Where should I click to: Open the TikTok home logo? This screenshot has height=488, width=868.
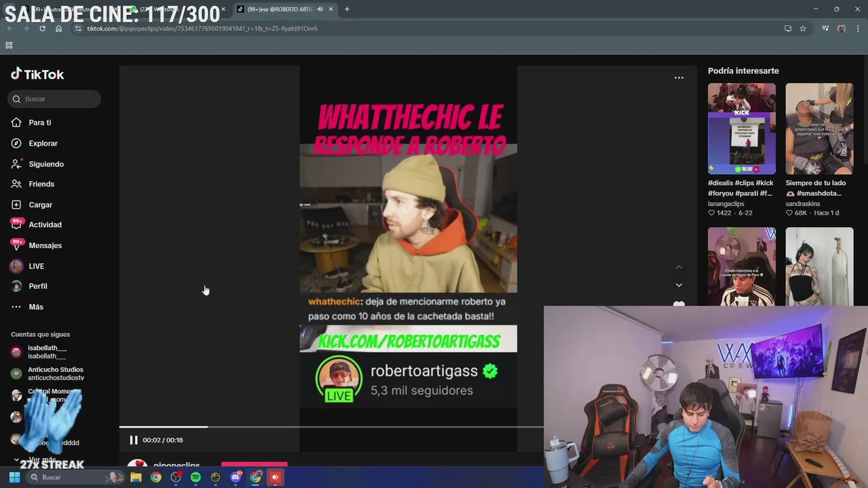[x=37, y=75]
